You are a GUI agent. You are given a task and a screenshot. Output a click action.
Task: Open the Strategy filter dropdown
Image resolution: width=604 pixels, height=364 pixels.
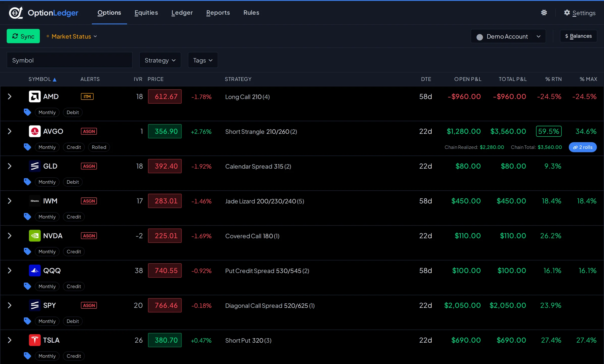coord(160,60)
